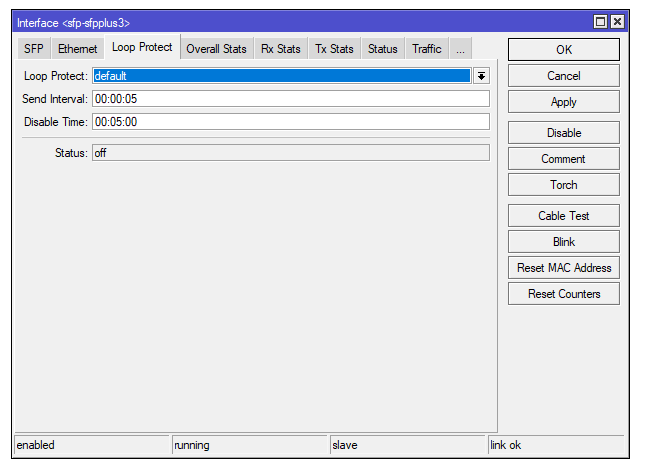The width and height of the screenshot is (645, 467).
Task: Close the Interface window
Action: coord(617,21)
